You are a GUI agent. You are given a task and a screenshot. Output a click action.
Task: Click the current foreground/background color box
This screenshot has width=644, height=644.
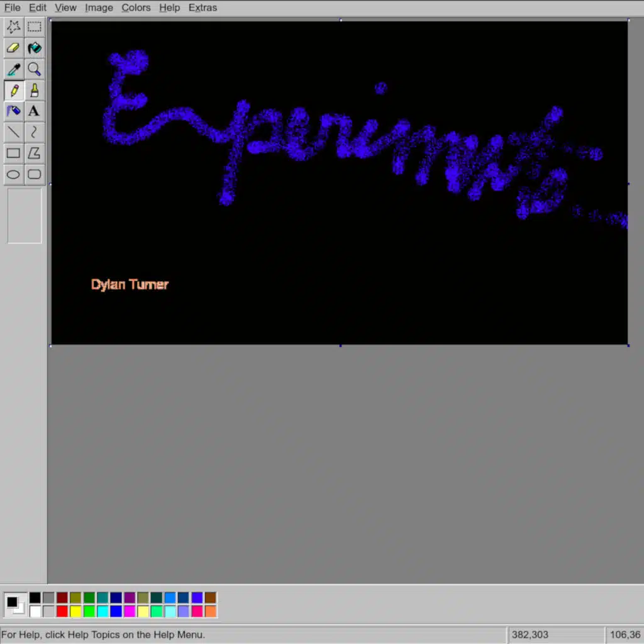pyautogui.click(x=15, y=604)
